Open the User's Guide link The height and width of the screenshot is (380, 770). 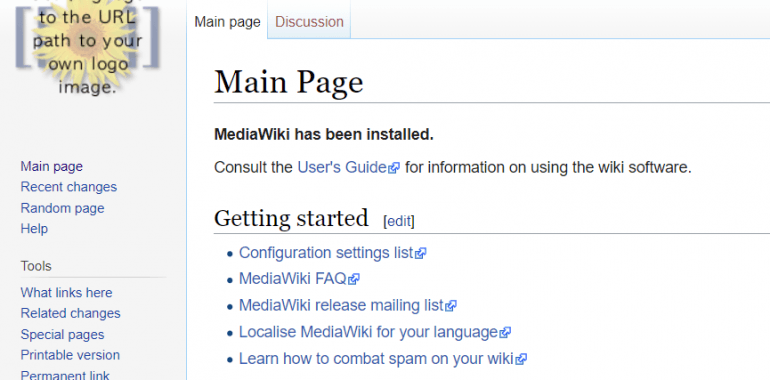click(x=342, y=168)
